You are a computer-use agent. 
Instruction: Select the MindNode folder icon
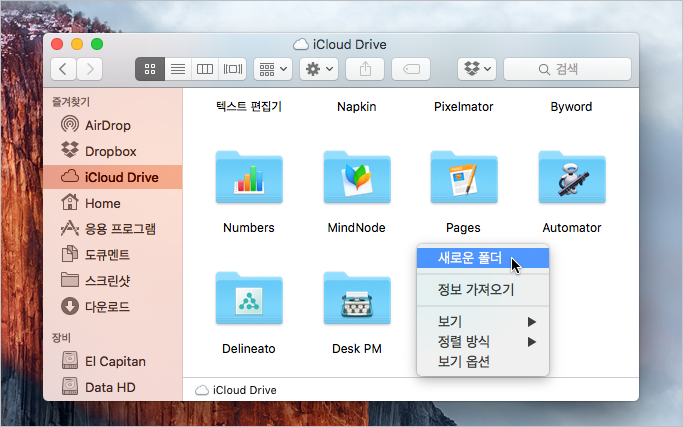click(357, 178)
